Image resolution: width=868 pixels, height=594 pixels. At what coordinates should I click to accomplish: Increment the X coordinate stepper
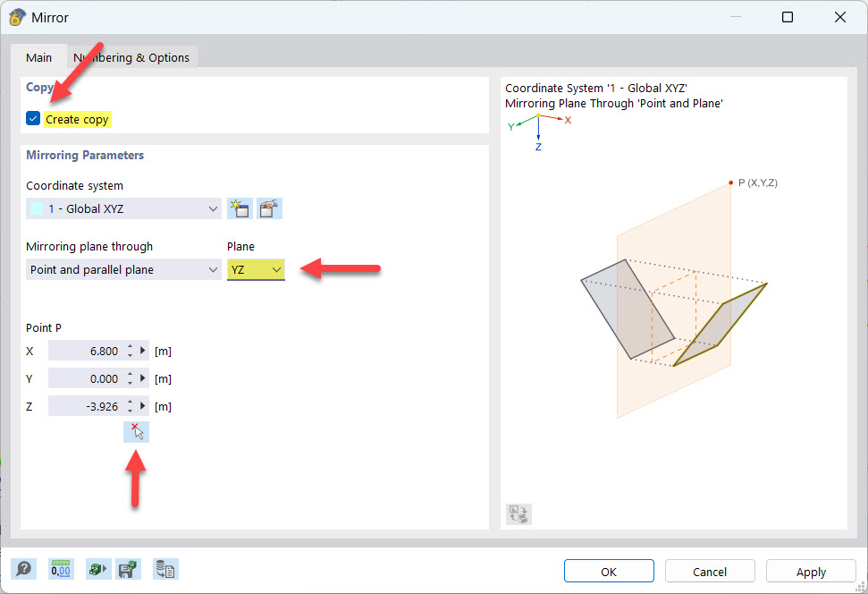[x=128, y=347]
